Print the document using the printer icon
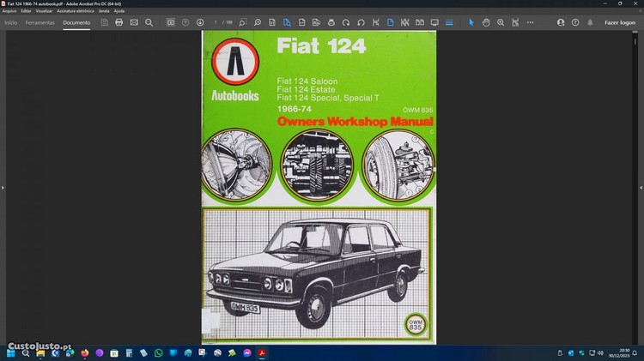This screenshot has width=644, height=361. coord(119,22)
